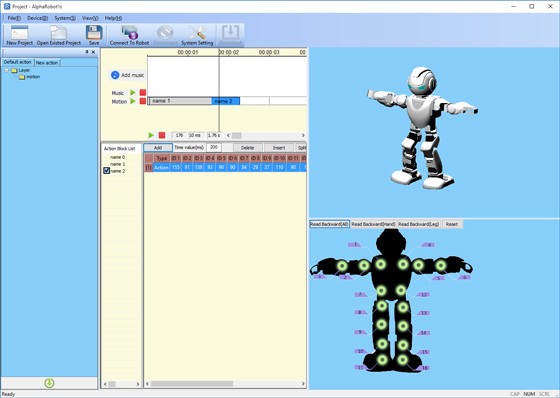Click the timeline scrollbar right arrow
This screenshot has width=560, height=398.
[303, 135]
